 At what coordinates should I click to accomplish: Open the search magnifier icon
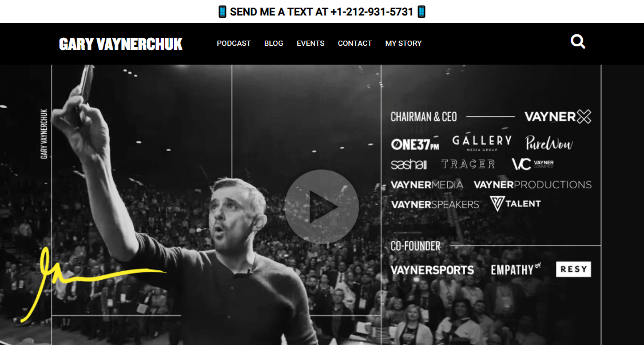coord(578,42)
